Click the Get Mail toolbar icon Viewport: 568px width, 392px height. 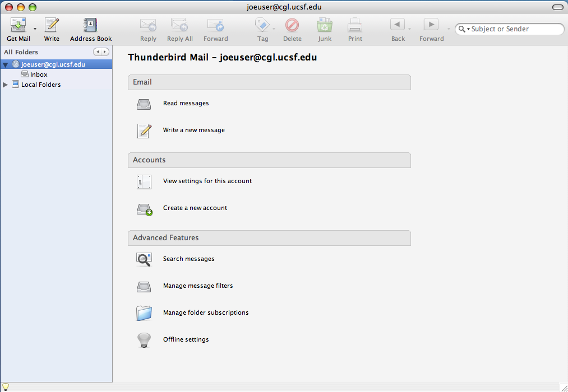click(18, 25)
